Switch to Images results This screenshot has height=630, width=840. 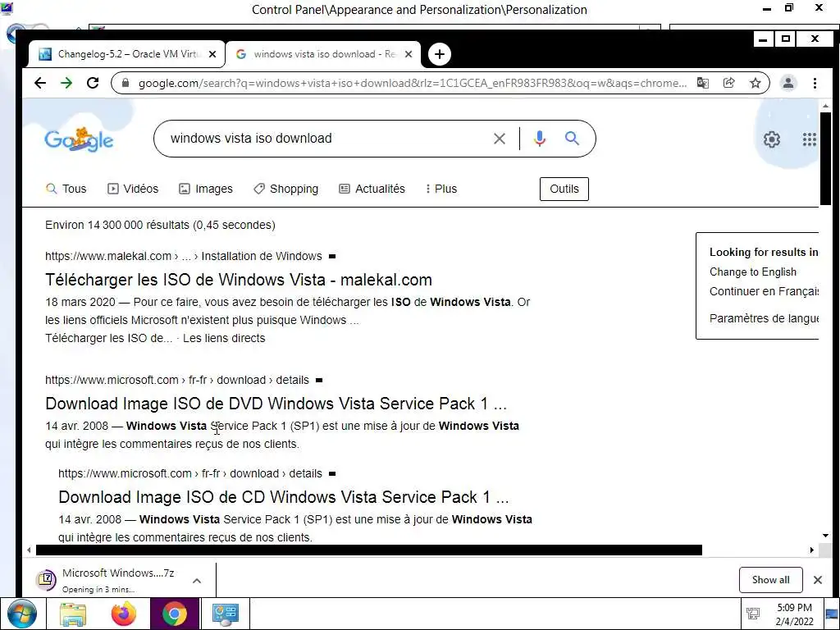click(x=206, y=189)
